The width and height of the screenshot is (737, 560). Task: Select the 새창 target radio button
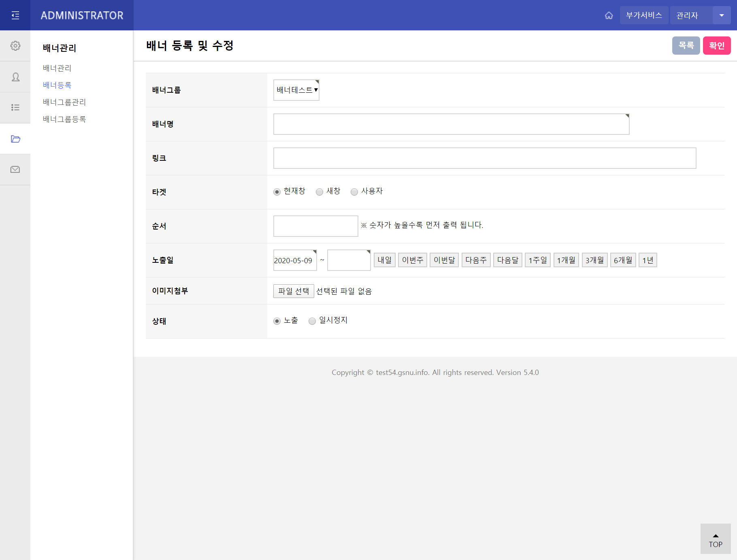click(320, 192)
